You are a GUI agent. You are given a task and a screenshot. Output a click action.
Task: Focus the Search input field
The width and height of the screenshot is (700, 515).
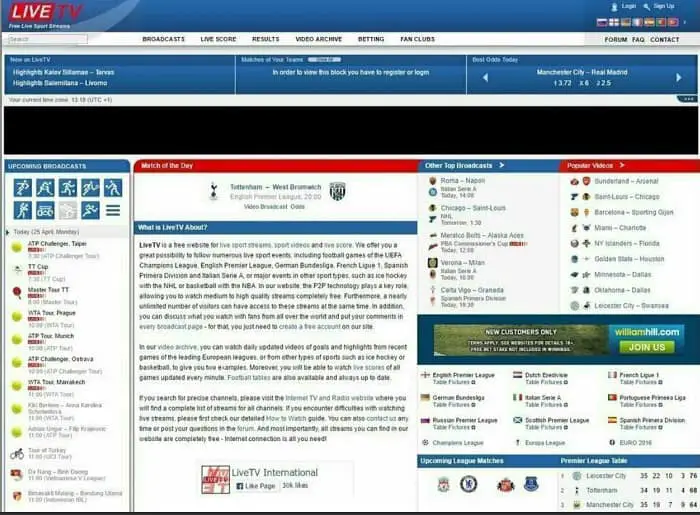(x=48, y=39)
